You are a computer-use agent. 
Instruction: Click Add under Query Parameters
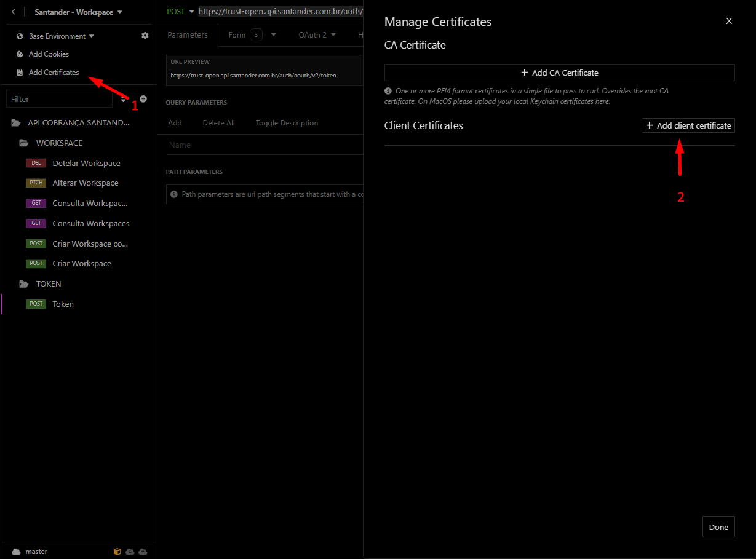point(175,123)
